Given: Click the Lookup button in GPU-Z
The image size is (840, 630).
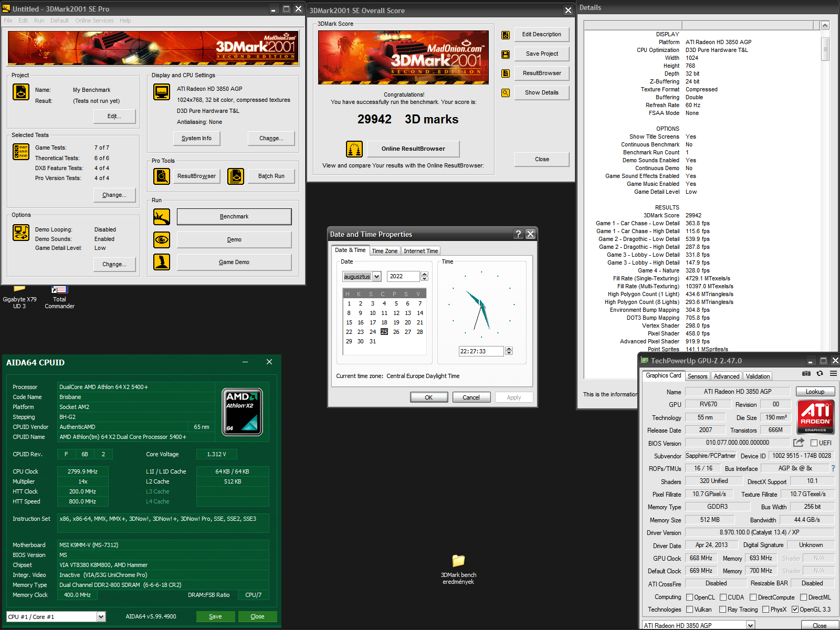Looking at the screenshot, I should tap(815, 392).
